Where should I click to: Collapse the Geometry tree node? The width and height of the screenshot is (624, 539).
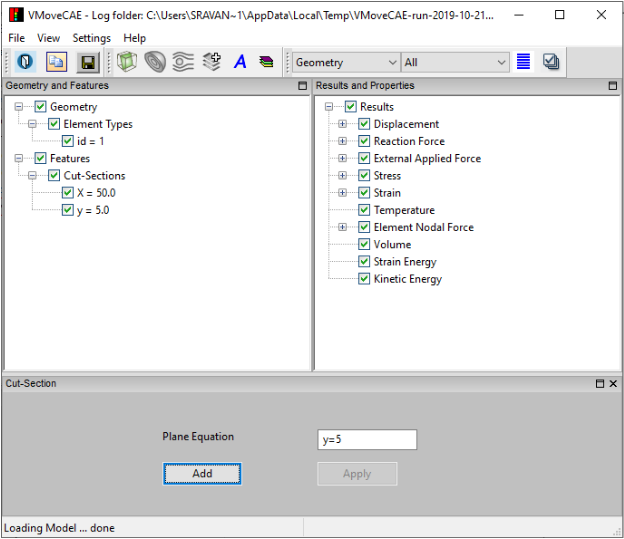point(18,107)
